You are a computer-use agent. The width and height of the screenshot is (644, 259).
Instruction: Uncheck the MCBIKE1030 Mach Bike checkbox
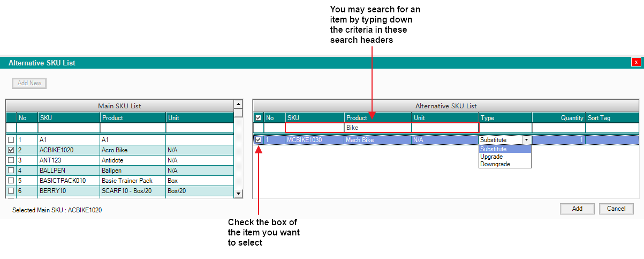(x=259, y=140)
